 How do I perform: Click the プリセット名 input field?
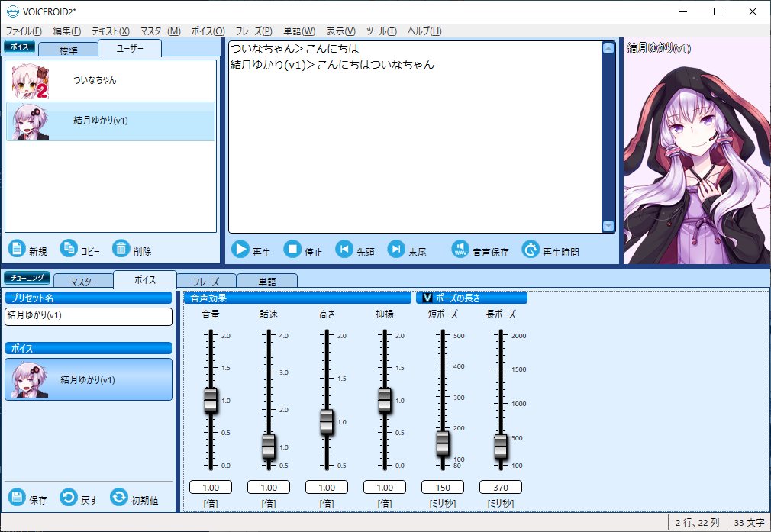(x=89, y=316)
